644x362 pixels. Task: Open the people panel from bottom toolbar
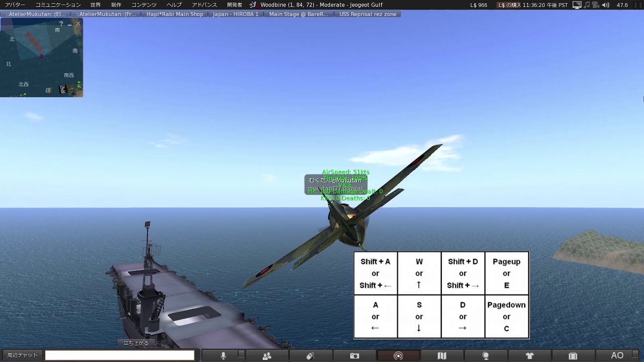pyautogui.click(x=267, y=356)
